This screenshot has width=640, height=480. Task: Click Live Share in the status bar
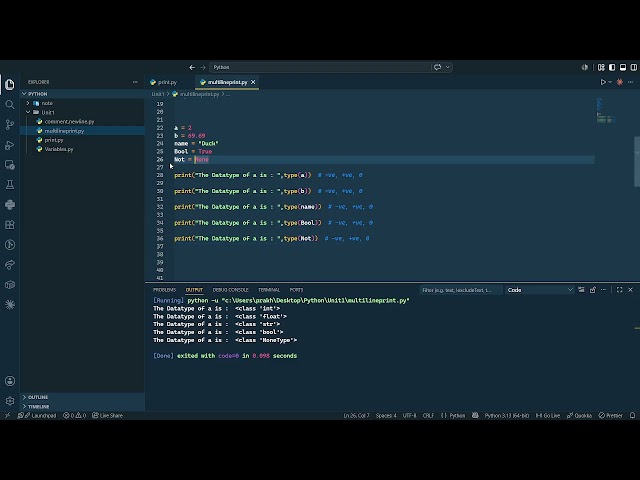[x=107, y=416]
